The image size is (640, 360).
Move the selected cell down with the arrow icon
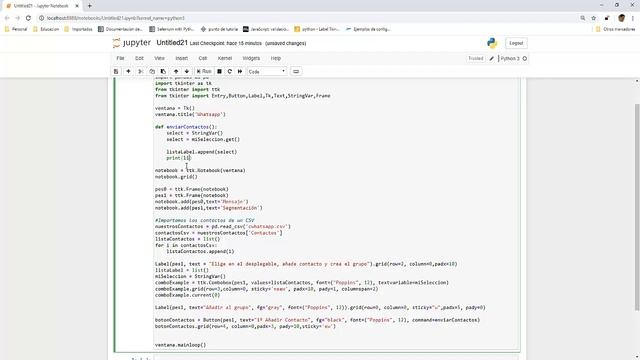[x=187, y=71]
